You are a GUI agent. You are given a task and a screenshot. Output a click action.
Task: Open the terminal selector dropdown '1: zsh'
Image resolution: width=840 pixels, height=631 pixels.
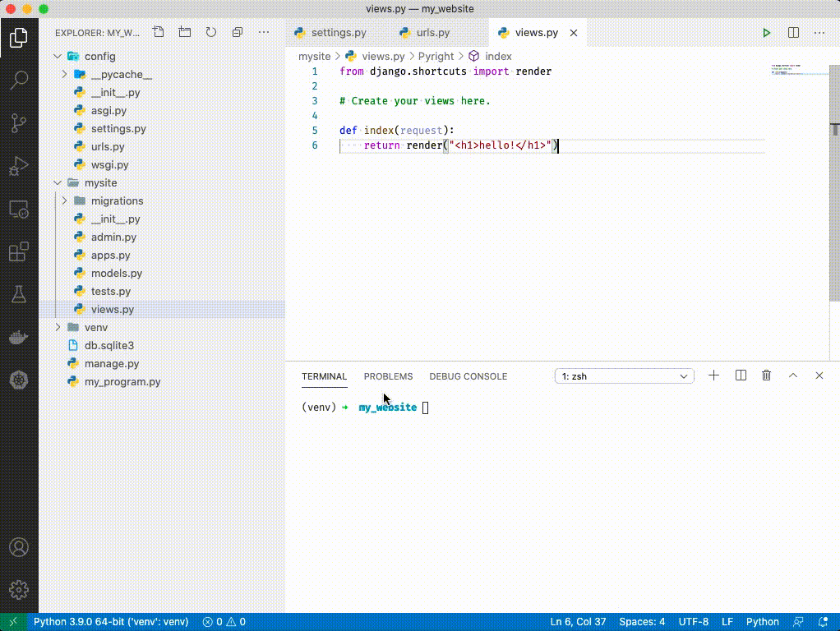624,376
